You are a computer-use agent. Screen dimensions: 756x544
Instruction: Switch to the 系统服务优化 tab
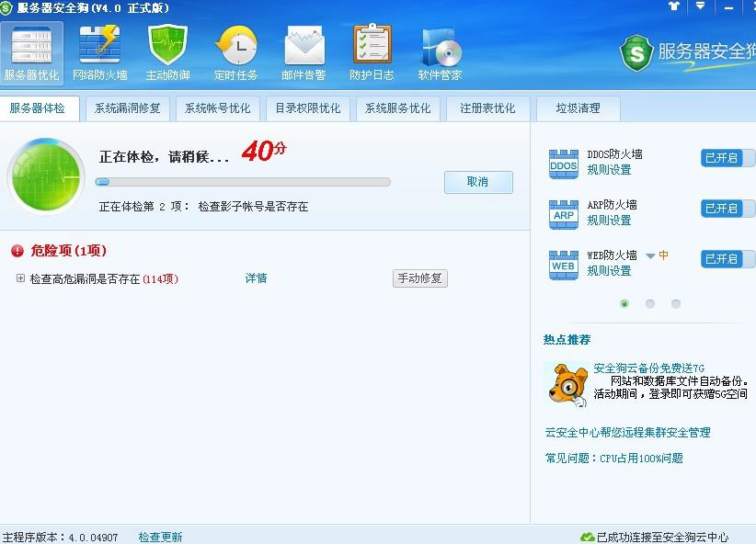coord(397,108)
